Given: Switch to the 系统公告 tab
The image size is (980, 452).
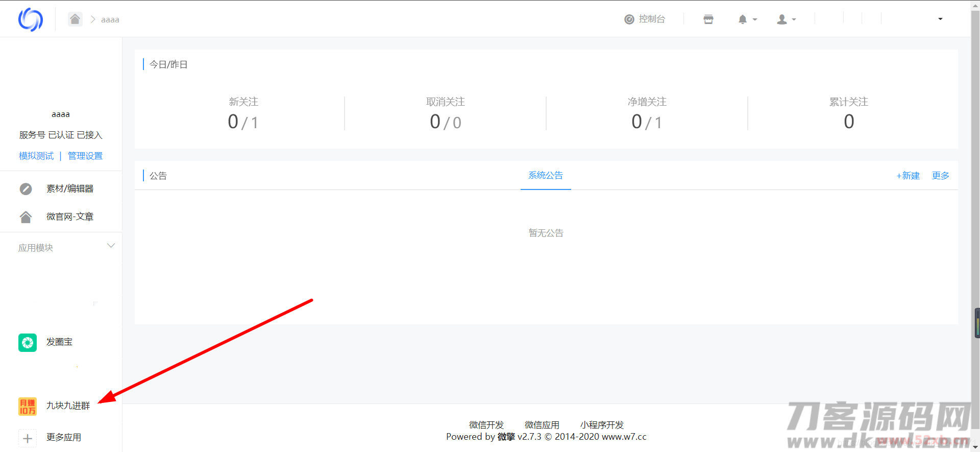Looking at the screenshot, I should (545, 175).
